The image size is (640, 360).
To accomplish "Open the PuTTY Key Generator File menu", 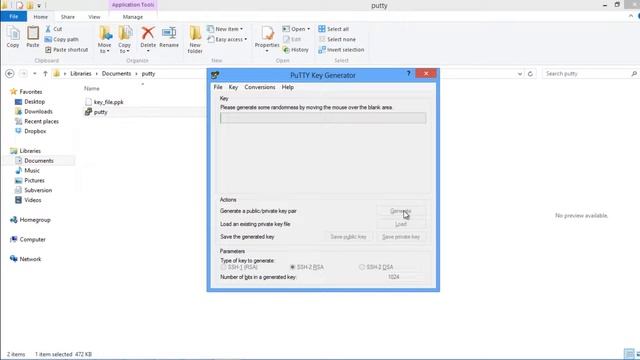I will tap(218, 87).
